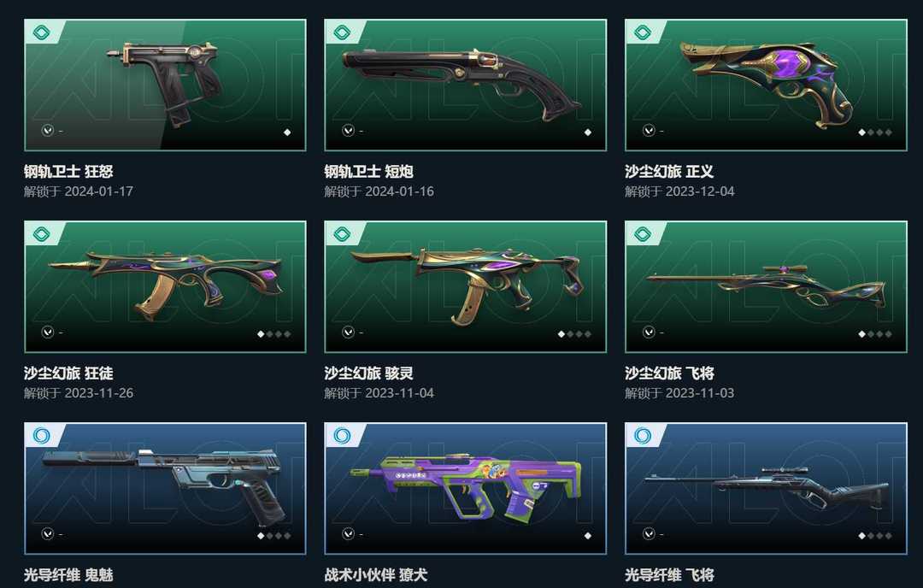Screen dimensions: 923x588
Task: Click the Valorant points icon on 沙尘幻旅 飞将 card
Action: point(649,332)
